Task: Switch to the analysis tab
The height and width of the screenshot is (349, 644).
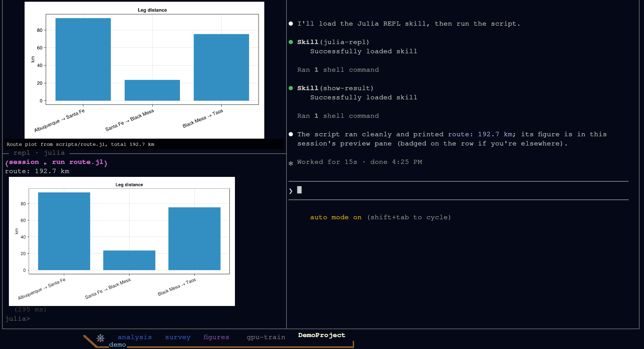Action: click(135, 337)
